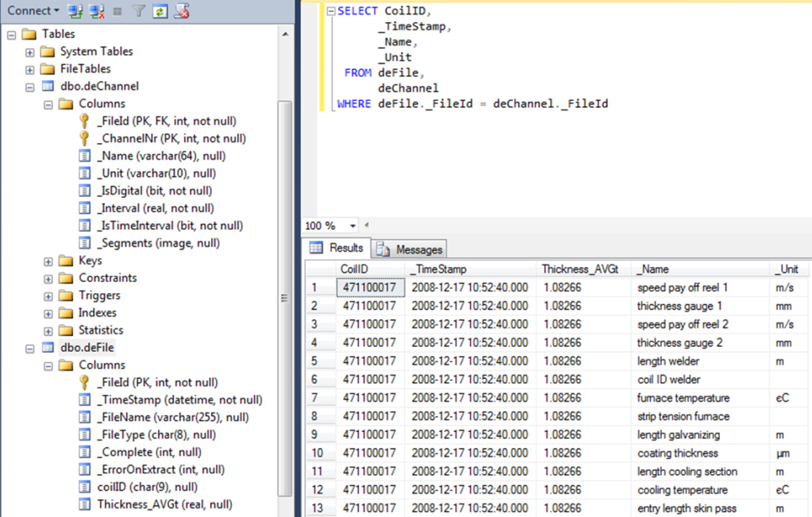Expand the Statistics folder

pos(48,331)
